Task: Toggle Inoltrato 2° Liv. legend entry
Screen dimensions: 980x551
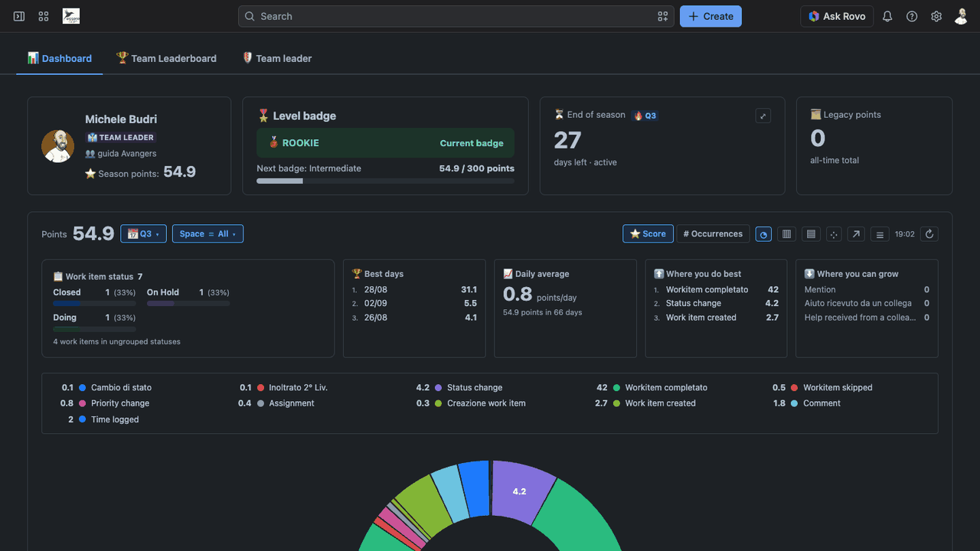Action: point(283,388)
